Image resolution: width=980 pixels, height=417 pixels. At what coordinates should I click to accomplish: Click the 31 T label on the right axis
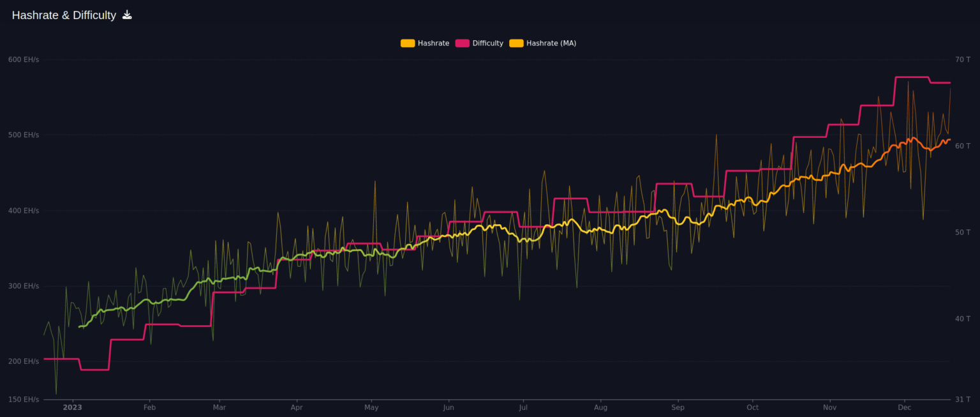click(x=962, y=398)
